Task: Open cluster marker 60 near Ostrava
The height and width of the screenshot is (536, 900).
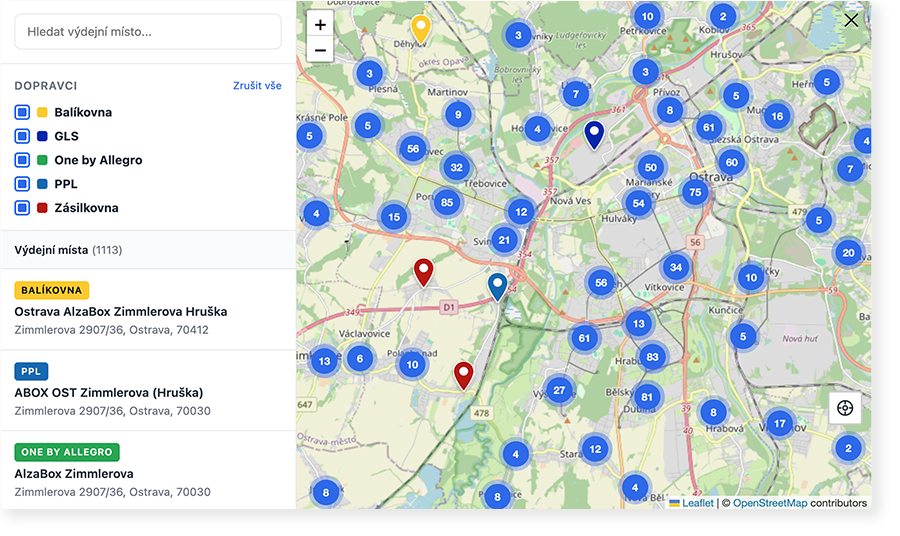Action: click(x=732, y=162)
